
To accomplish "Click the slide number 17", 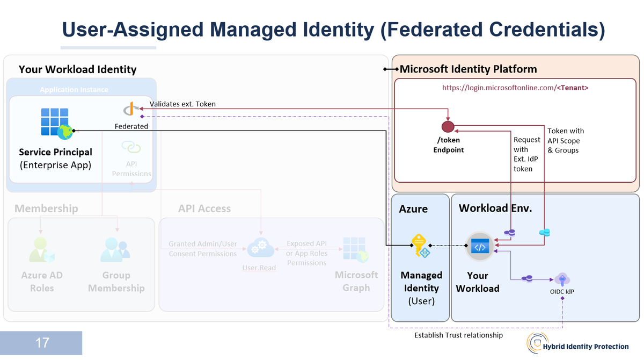I will pyautogui.click(x=42, y=343).
